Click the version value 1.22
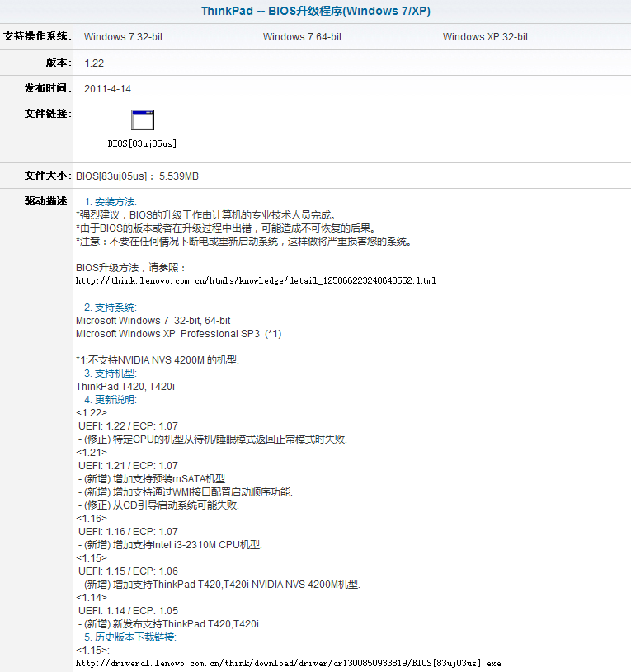This screenshot has width=631, height=672. pyautogui.click(x=94, y=63)
